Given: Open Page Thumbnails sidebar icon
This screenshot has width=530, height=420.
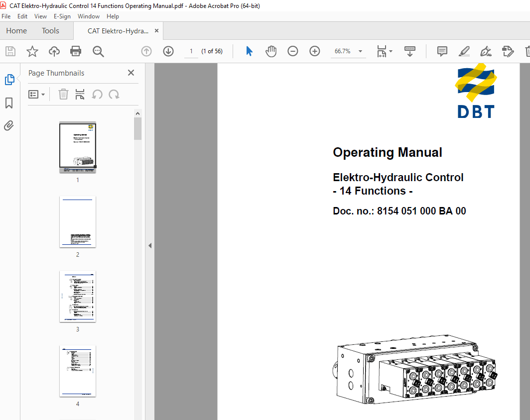Looking at the screenshot, I should [x=9, y=80].
